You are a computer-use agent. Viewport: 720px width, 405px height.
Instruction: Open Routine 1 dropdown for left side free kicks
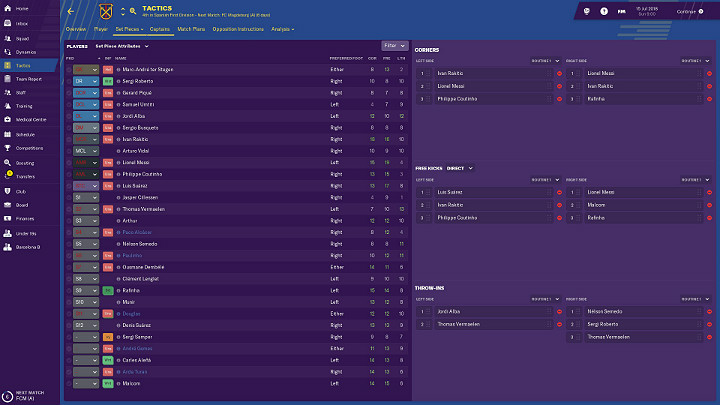[546, 180]
